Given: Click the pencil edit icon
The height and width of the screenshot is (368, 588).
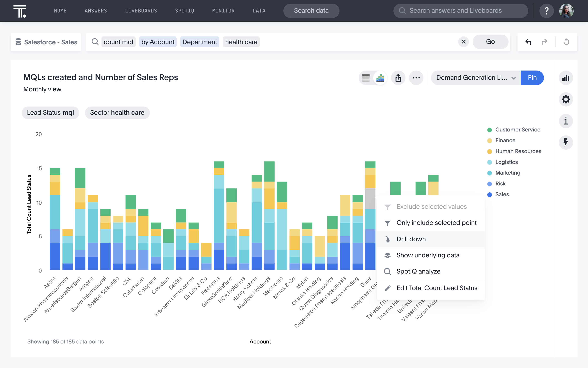Looking at the screenshot, I should 388,288.
